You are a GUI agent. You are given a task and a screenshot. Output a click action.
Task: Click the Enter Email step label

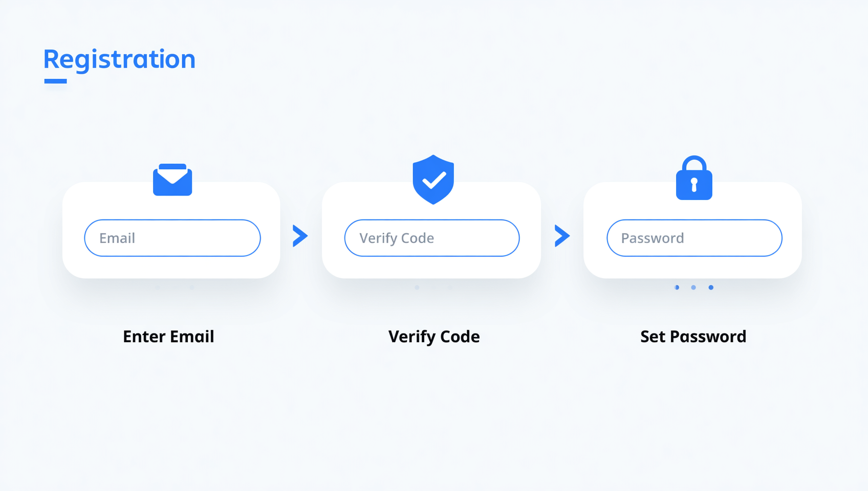pyautogui.click(x=168, y=337)
